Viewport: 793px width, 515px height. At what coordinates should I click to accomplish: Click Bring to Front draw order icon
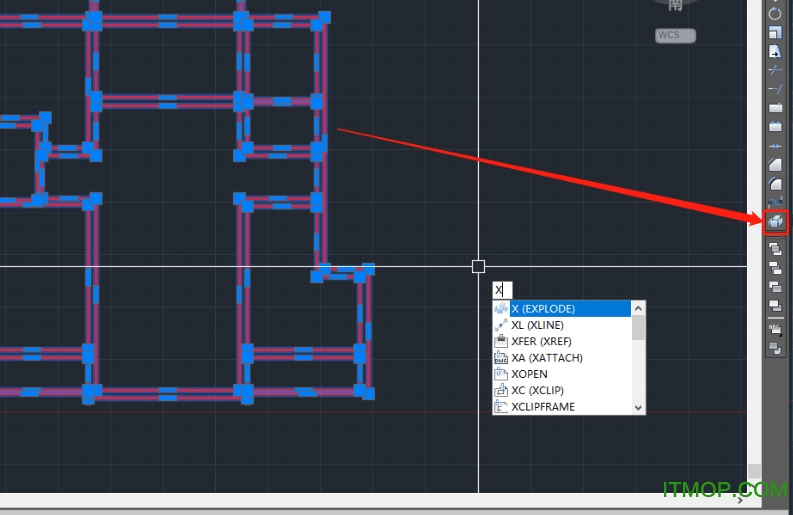point(775,249)
